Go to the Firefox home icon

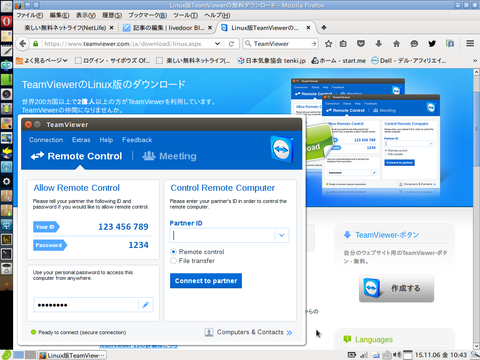click(396, 44)
